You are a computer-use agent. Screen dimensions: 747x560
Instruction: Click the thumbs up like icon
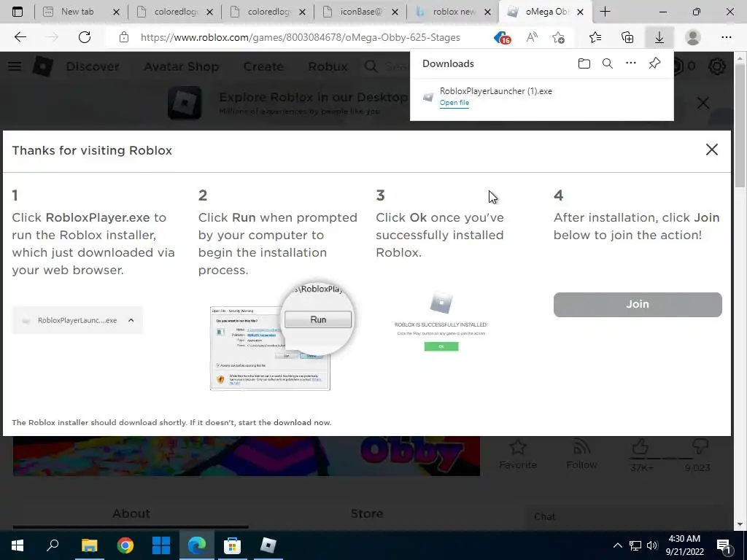click(640, 447)
